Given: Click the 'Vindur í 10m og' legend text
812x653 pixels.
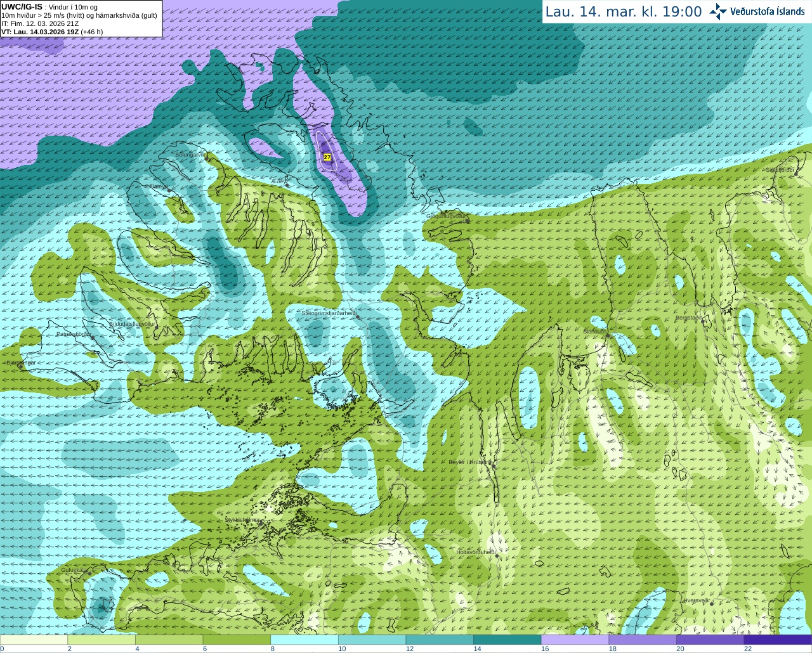Looking at the screenshot, I should click(x=73, y=7).
